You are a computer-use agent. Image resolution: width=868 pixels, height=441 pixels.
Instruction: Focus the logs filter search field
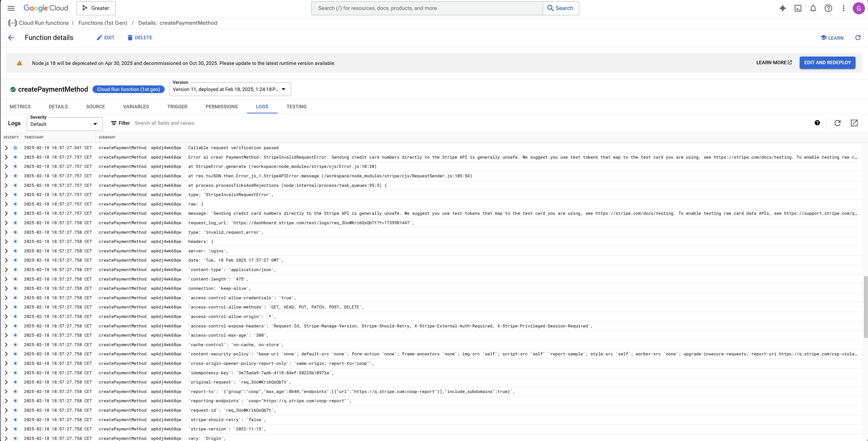[270, 123]
